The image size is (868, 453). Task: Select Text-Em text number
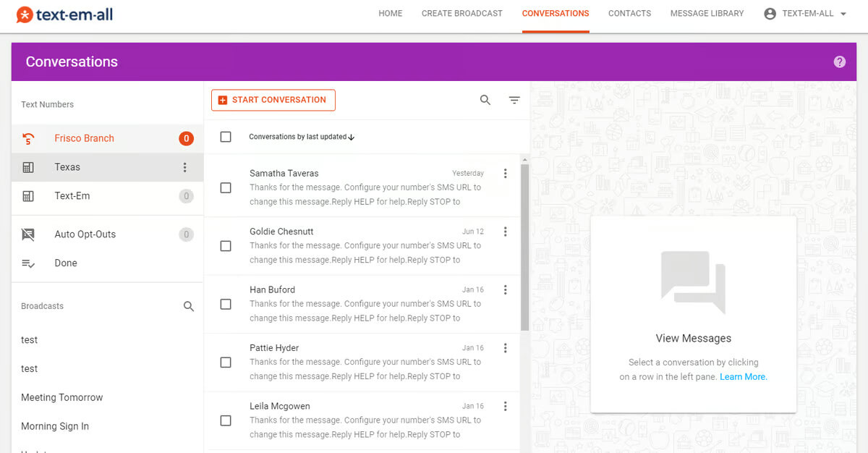click(107, 196)
